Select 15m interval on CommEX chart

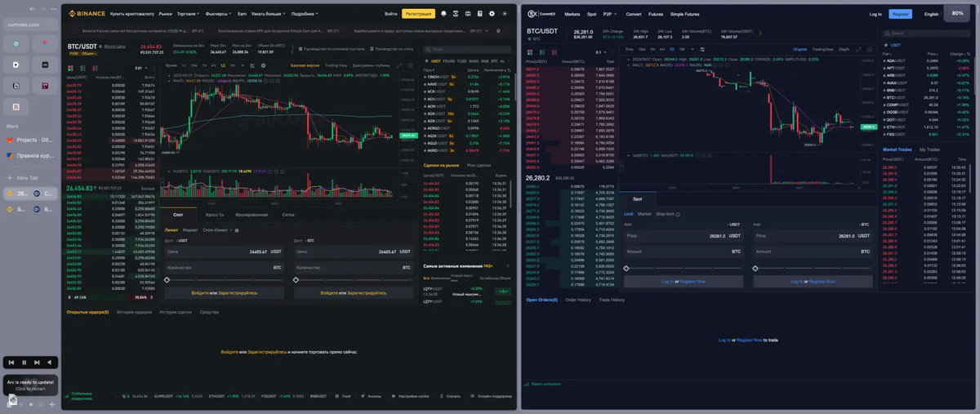click(642, 49)
